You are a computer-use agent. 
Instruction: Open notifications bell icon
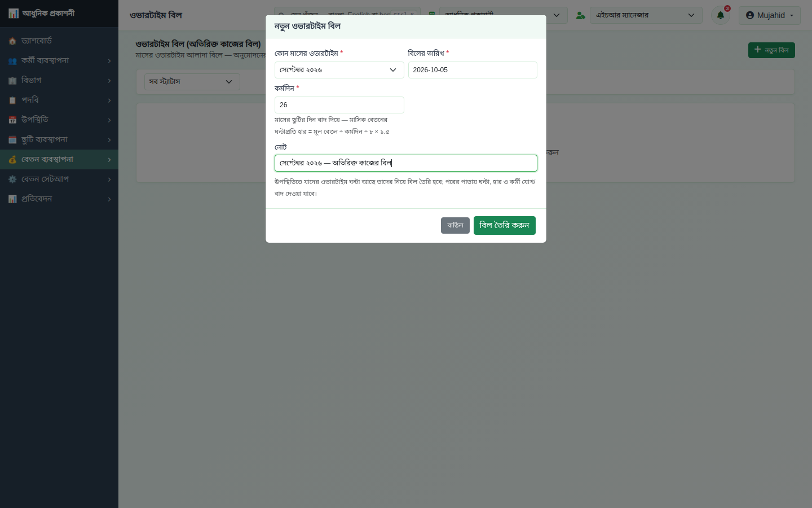coord(721,15)
